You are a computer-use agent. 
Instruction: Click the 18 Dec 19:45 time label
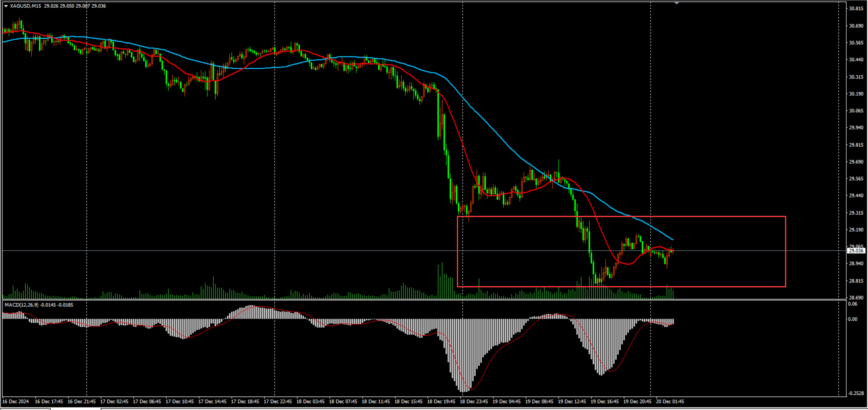[x=441, y=401]
